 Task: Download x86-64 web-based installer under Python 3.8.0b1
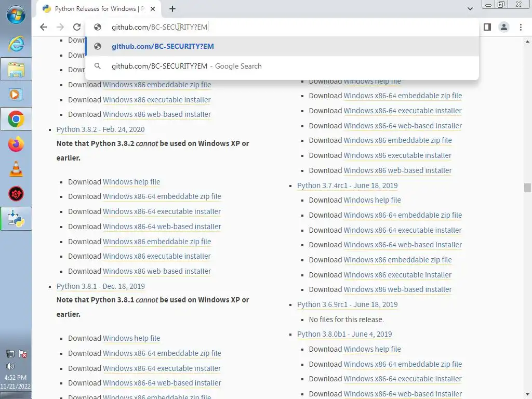(x=403, y=394)
